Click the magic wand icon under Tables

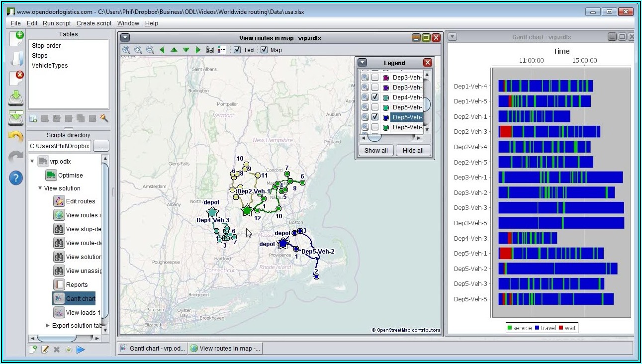tap(104, 118)
